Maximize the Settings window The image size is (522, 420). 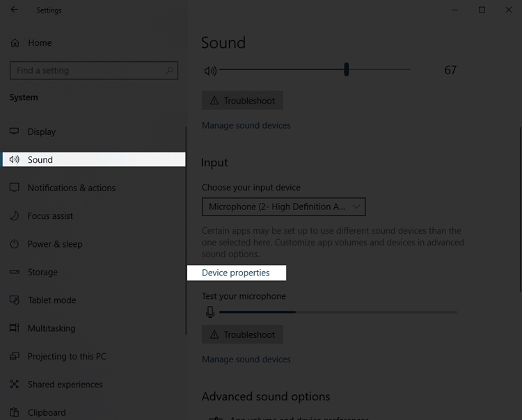pos(482,10)
